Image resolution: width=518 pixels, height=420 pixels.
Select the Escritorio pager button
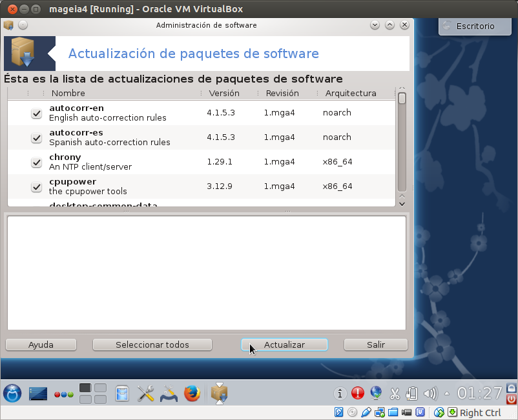(x=475, y=26)
